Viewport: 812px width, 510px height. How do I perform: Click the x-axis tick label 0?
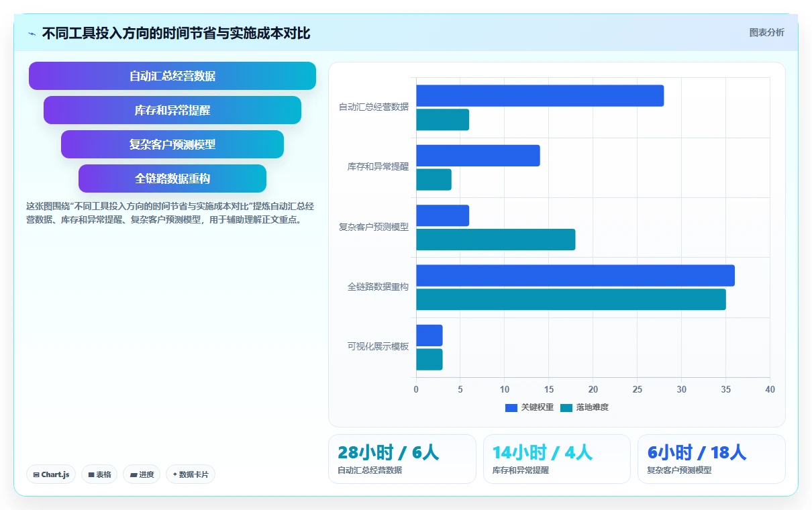pos(416,389)
